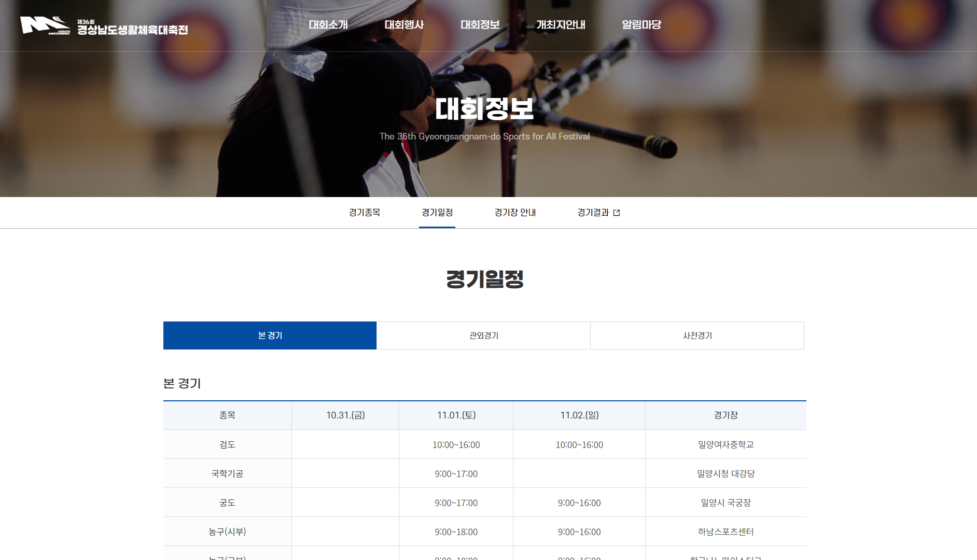The image size is (977, 560).
Task: Click the 11.01.(토) column header
Action: [456, 415]
